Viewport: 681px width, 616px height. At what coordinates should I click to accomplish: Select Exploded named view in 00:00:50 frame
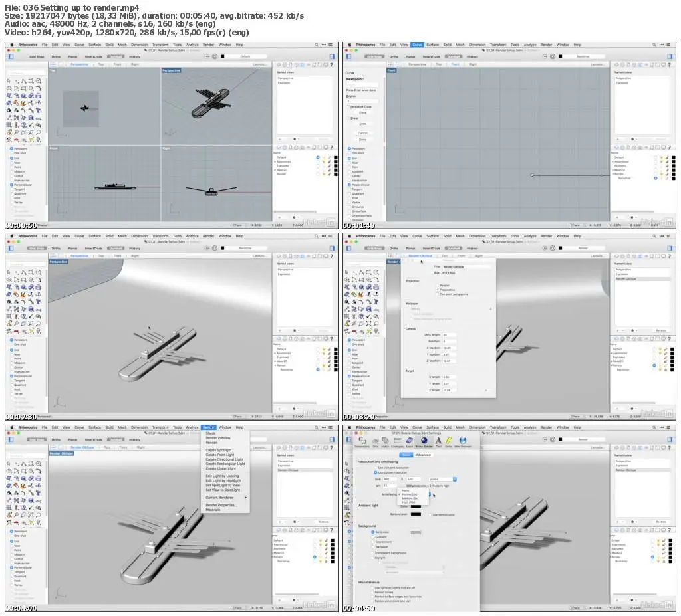tap(305, 83)
